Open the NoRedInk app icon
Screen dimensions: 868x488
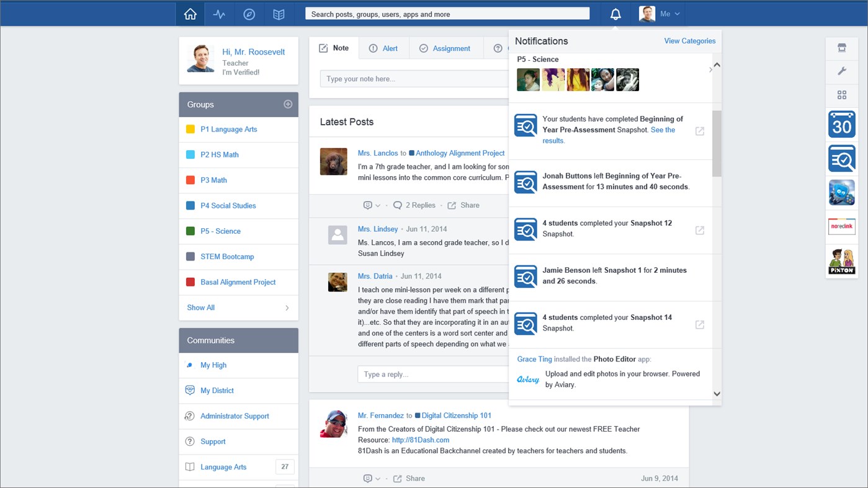coord(841,226)
